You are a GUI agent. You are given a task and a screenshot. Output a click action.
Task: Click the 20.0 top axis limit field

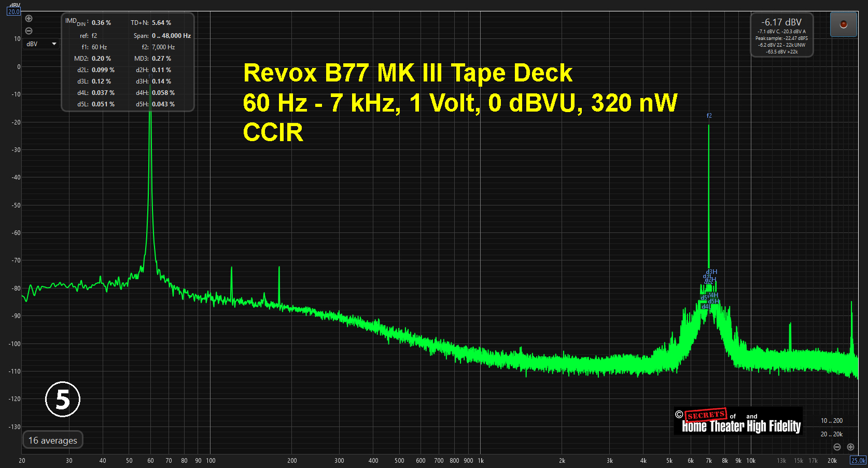pyautogui.click(x=13, y=11)
